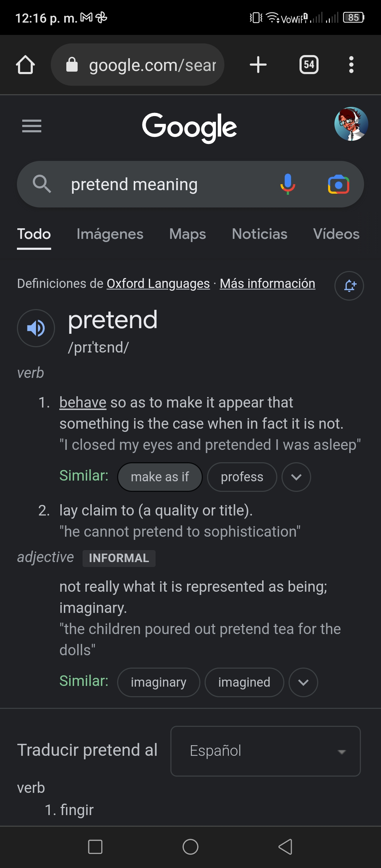Open the Google hamburger menu

32,126
